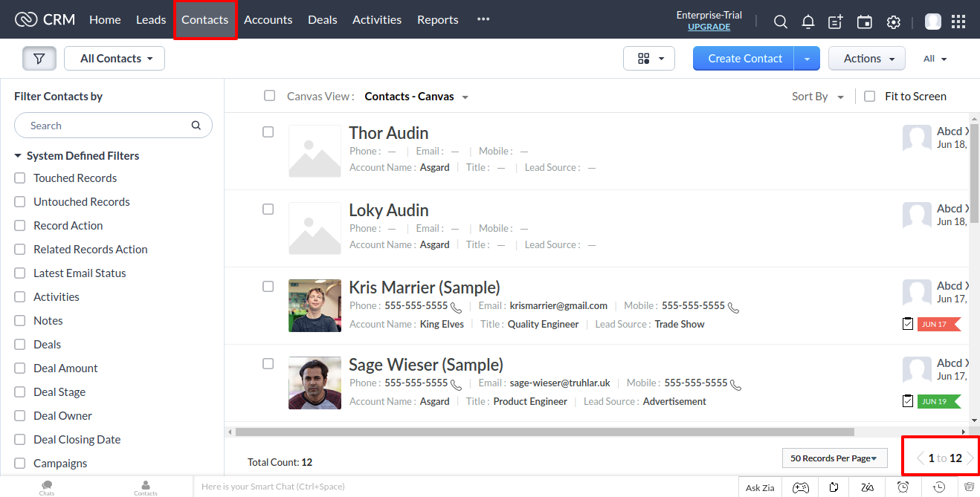The width and height of the screenshot is (980, 497).
Task: Go to previous page arrow
Action: point(920,458)
